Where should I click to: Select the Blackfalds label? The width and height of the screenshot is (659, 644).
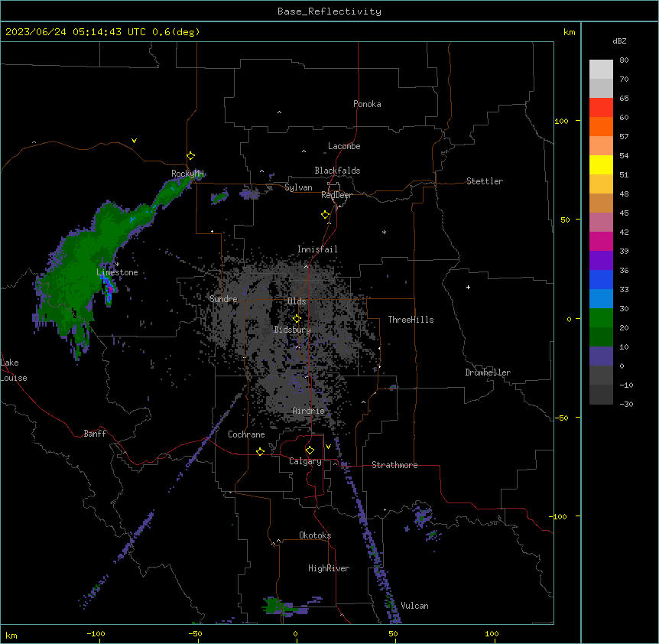click(337, 171)
